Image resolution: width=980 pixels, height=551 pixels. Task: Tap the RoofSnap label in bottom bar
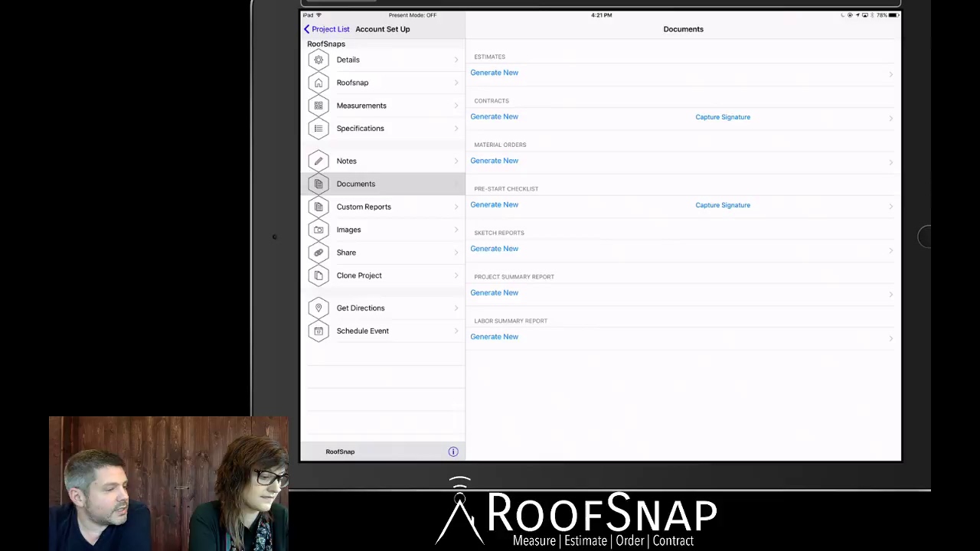[x=340, y=452]
